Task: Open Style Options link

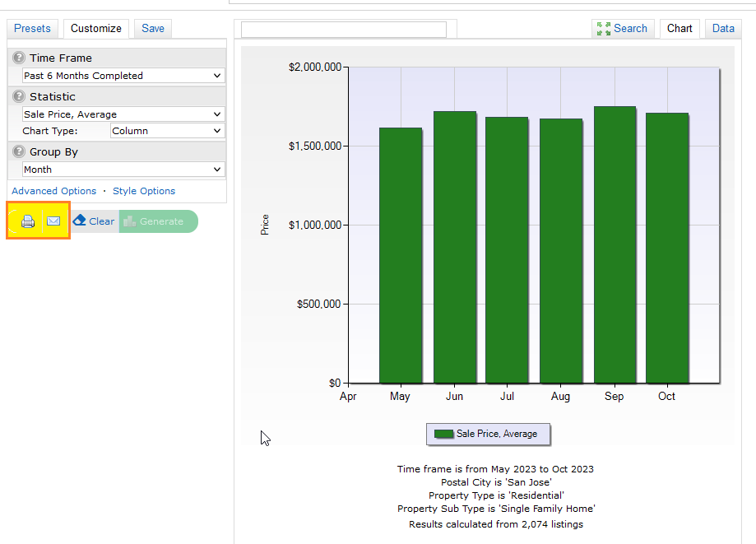Action: 144,191
